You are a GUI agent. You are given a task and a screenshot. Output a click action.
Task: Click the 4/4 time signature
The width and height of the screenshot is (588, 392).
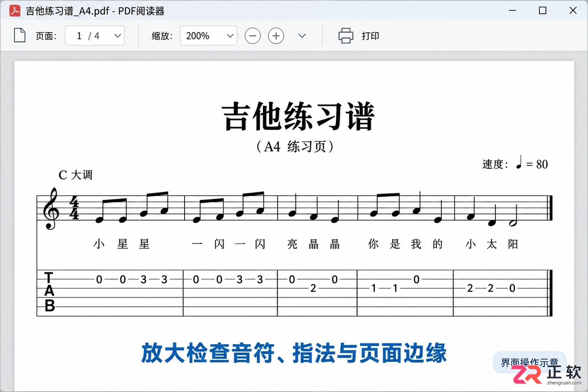point(74,208)
